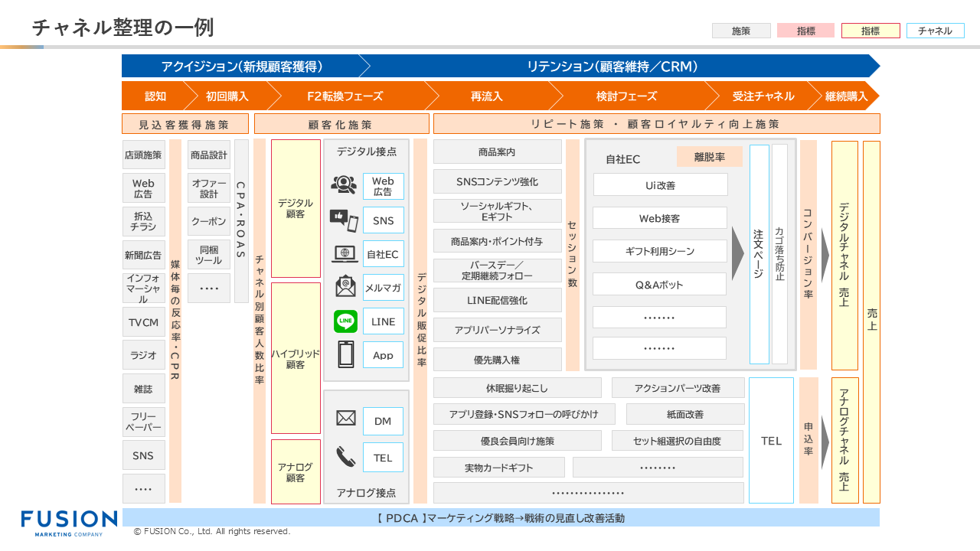Click the 顧客化施策 header

[x=341, y=124]
